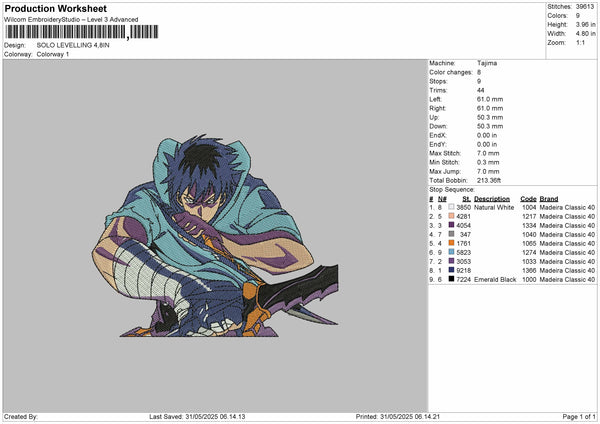Viewport: 600px width, 424px height.
Task: Click the gray swatch for thread 347
Action: [451, 234]
